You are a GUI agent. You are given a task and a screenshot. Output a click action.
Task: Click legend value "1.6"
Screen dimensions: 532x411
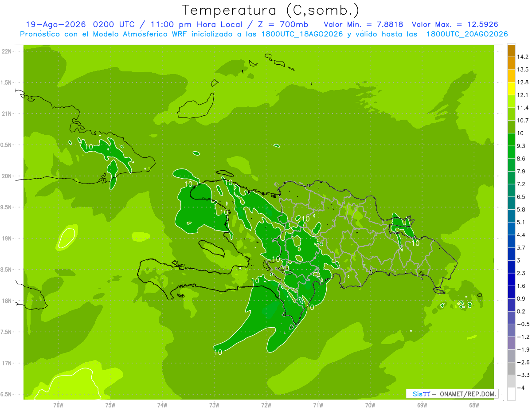tap(521, 286)
